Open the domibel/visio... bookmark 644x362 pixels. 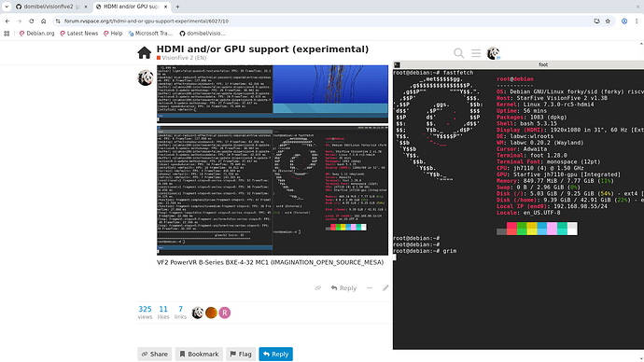point(203,34)
